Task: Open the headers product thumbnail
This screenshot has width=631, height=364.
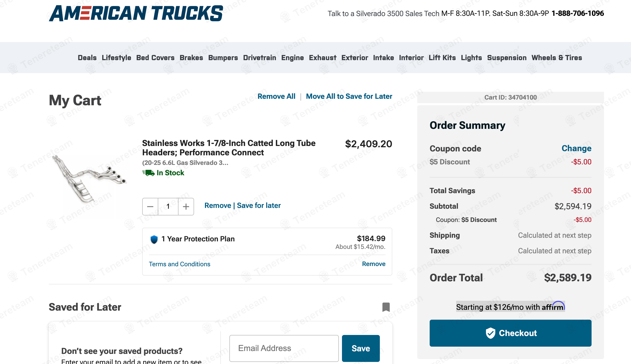Action: [x=90, y=179]
